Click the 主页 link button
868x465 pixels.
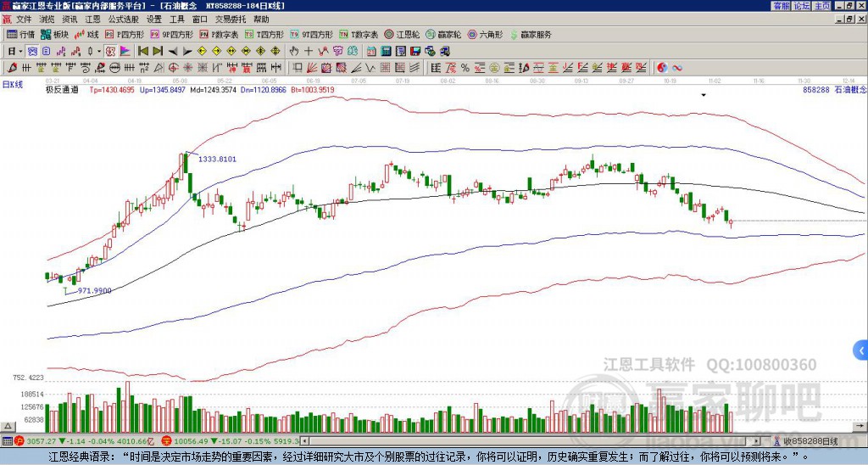tap(822, 6)
